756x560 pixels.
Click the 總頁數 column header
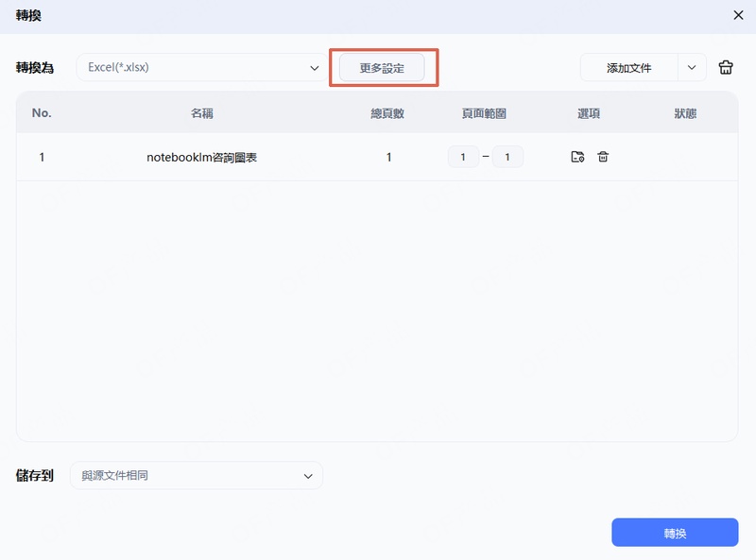click(387, 112)
